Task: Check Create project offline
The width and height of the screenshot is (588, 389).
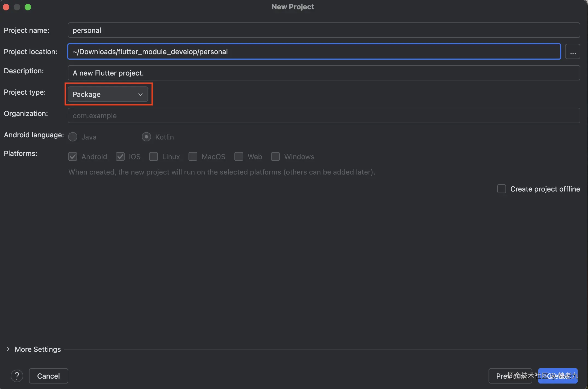Action: tap(502, 189)
